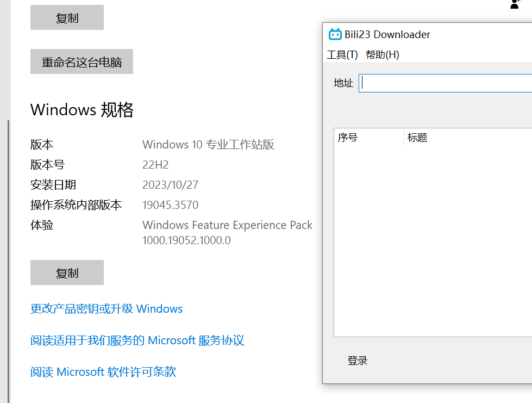This screenshot has width=532, height=403.
Task: Click the 安装日期 label
Action: (53, 185)
